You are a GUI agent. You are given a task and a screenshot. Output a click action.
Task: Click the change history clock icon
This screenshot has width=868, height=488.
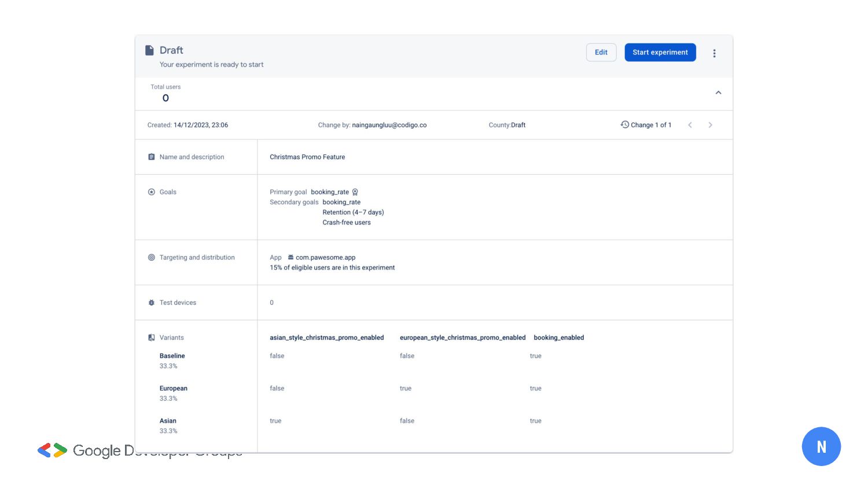coord(624,125)
